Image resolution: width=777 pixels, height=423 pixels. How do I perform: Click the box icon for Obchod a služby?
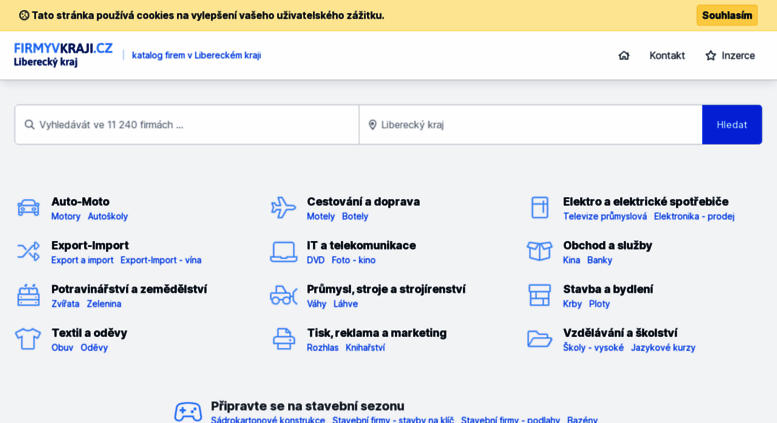coord(539,251)
